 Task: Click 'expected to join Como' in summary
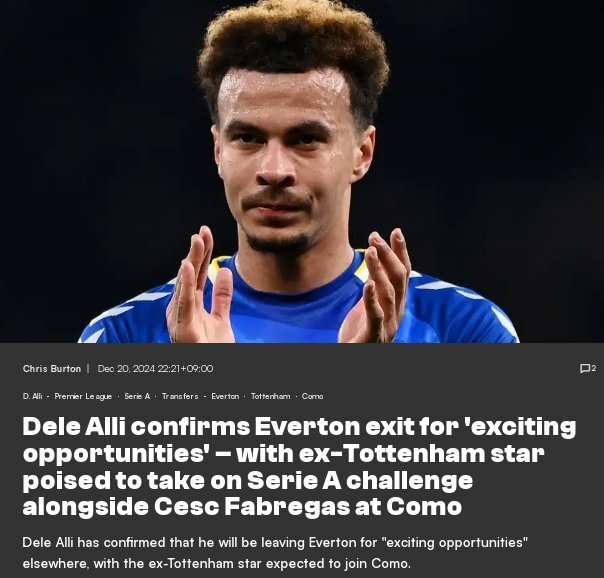click(x=338, y=564)
